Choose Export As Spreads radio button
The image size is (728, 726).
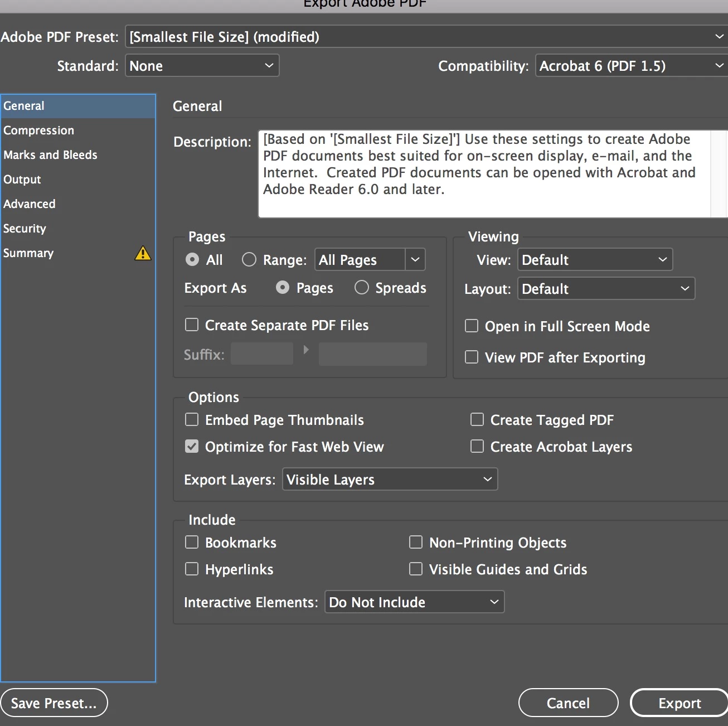point(362,288)
